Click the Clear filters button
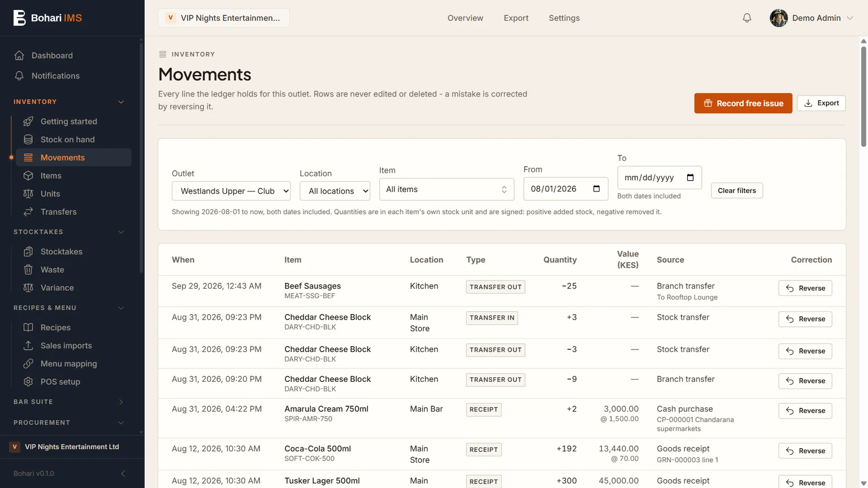Image resolution: width=868 pixels, height=488 pixels. 737,190
